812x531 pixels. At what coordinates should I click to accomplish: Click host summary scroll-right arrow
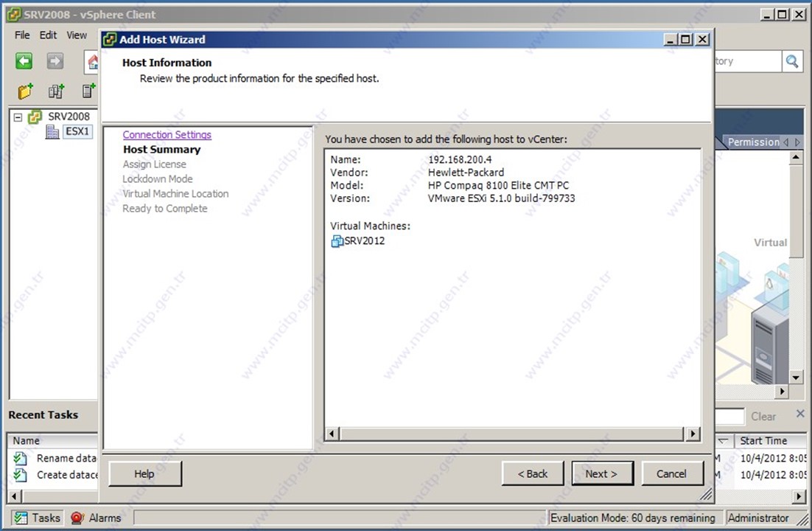coord(693,434)
